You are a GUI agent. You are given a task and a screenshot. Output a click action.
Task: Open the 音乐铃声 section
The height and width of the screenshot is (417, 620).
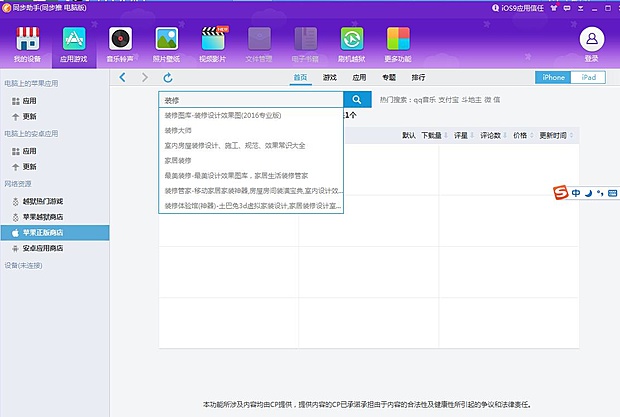click(121, 45)
